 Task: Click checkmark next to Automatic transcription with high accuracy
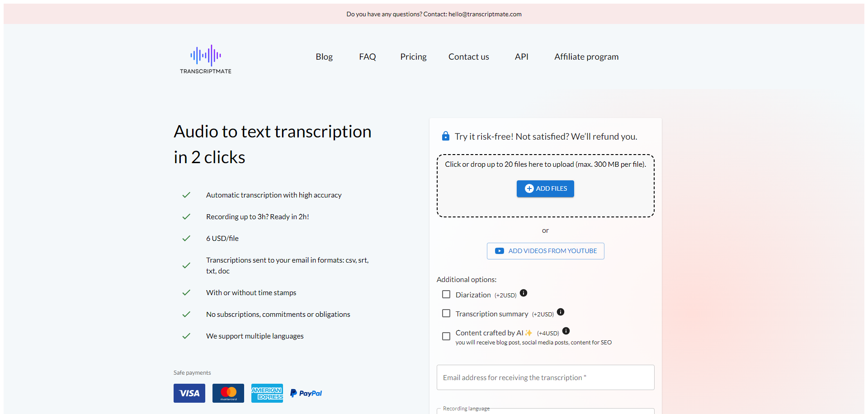(x=186, y=195)
